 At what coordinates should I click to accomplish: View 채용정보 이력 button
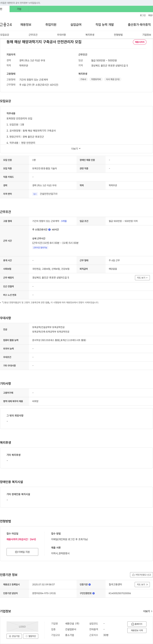coord(137,631)
